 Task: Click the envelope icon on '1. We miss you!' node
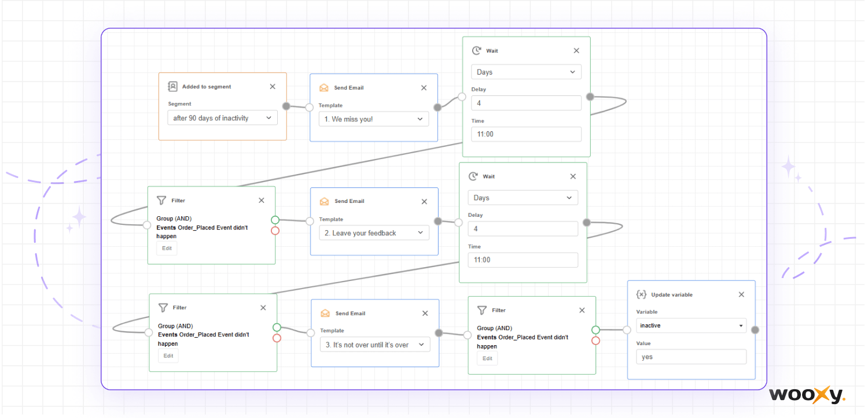click(x=324, y=88)
